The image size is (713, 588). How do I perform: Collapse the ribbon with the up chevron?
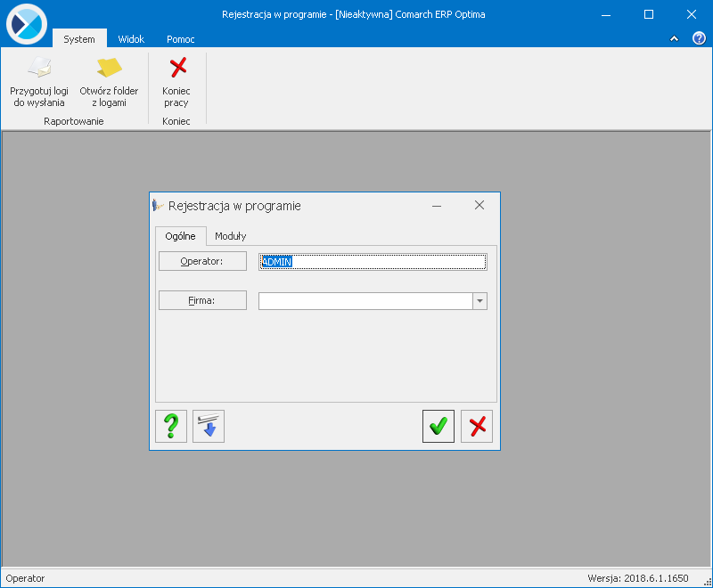pyautogui.click(x=675, y=38)
